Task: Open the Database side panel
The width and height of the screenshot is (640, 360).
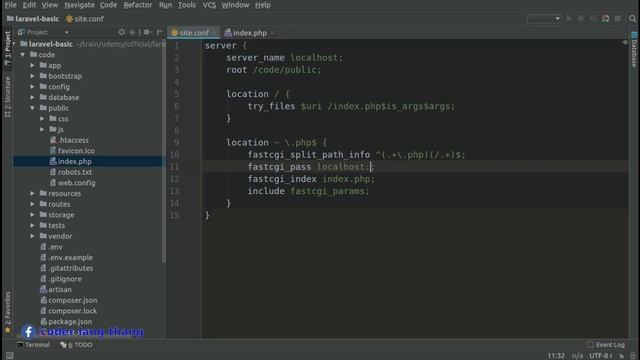Action: pos(634,49)
